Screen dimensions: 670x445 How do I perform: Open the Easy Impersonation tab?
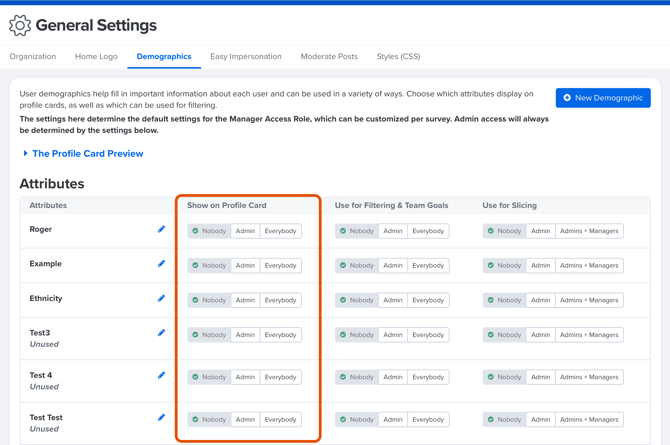(246, 57)
